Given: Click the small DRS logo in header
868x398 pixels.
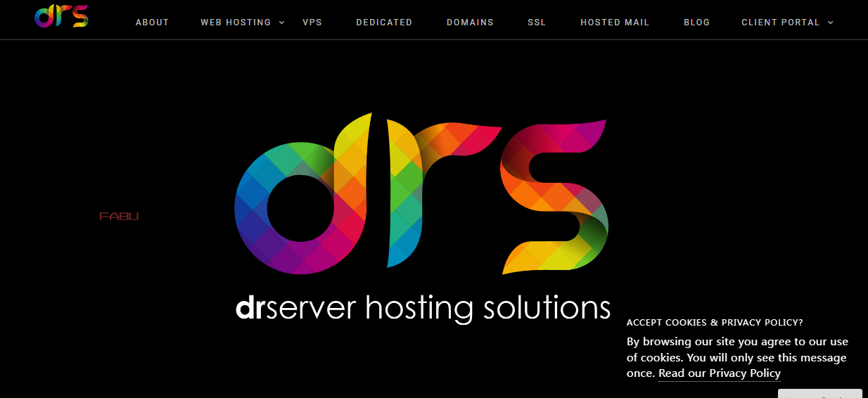Looking at the screenshot, I should click(61, 16).
